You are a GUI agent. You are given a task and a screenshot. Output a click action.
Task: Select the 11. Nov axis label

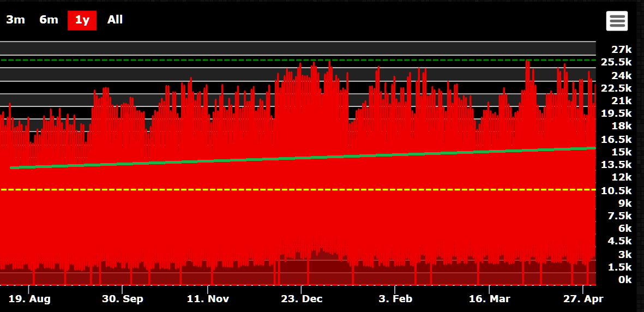tap(208, 299)
